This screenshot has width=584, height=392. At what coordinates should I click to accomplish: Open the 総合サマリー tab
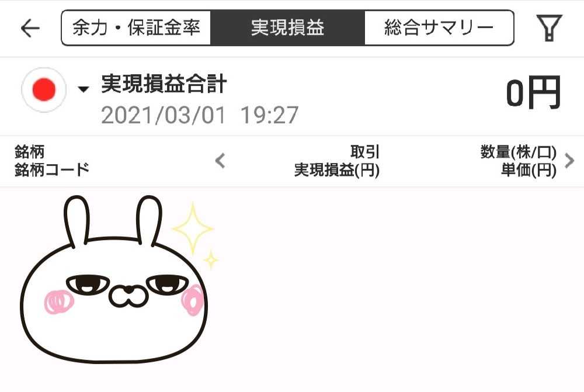(439, 28)
